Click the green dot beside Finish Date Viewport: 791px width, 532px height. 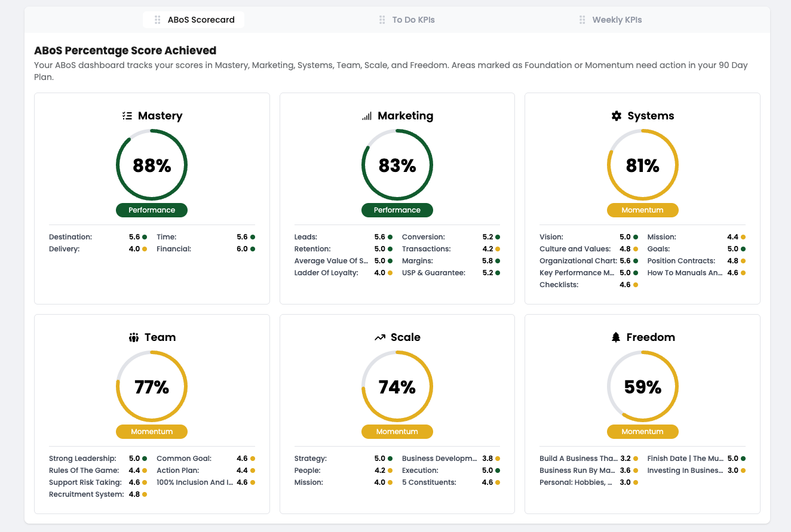tap(743, 459)
